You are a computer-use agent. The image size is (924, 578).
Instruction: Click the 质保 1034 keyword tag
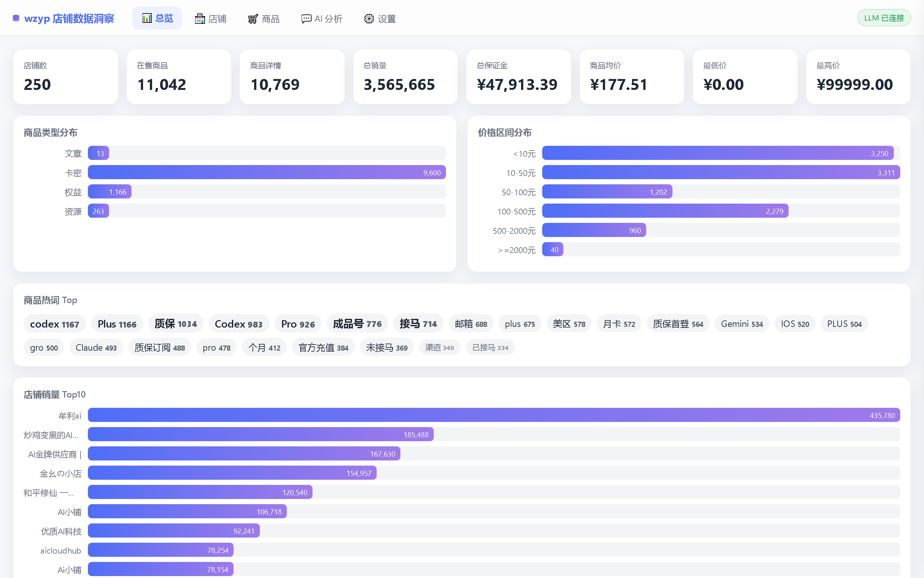pos(175,324)
